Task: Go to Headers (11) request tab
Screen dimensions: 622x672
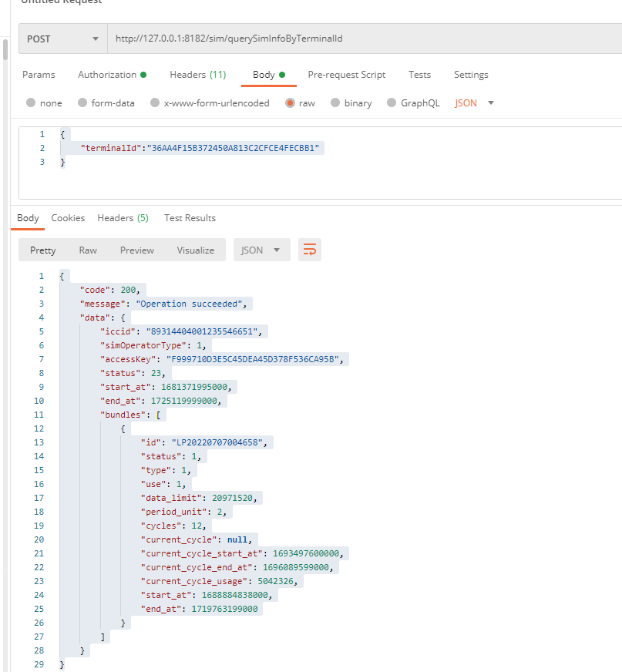Action: click(197, 75)
